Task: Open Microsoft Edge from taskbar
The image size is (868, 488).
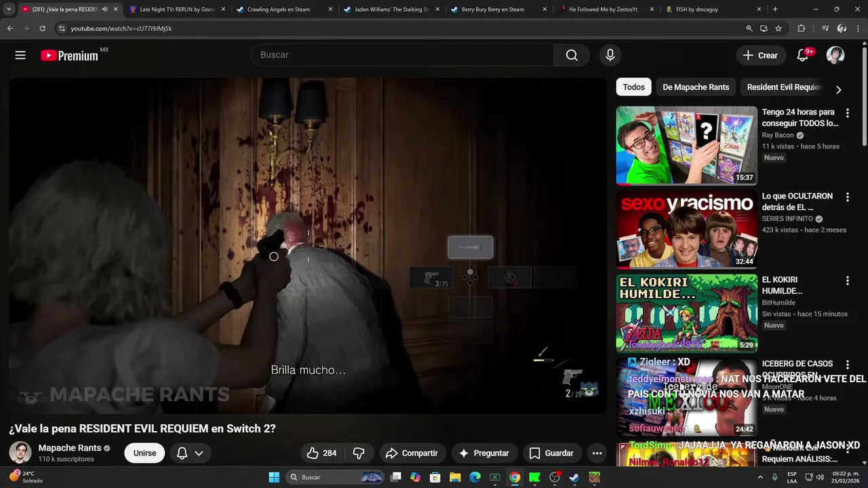Action: 475,477
